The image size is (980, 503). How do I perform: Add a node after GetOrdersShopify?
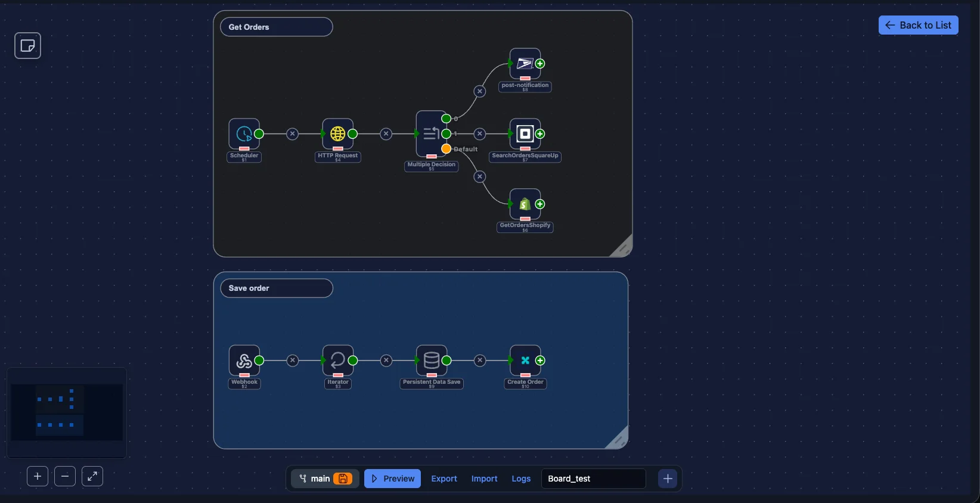pyautogui.click(x=540, y=204)
